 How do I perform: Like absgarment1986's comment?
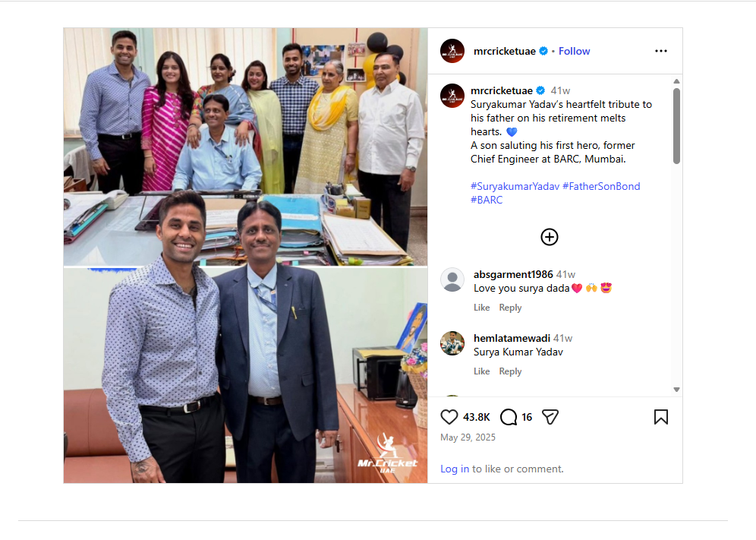coord(482,308)
